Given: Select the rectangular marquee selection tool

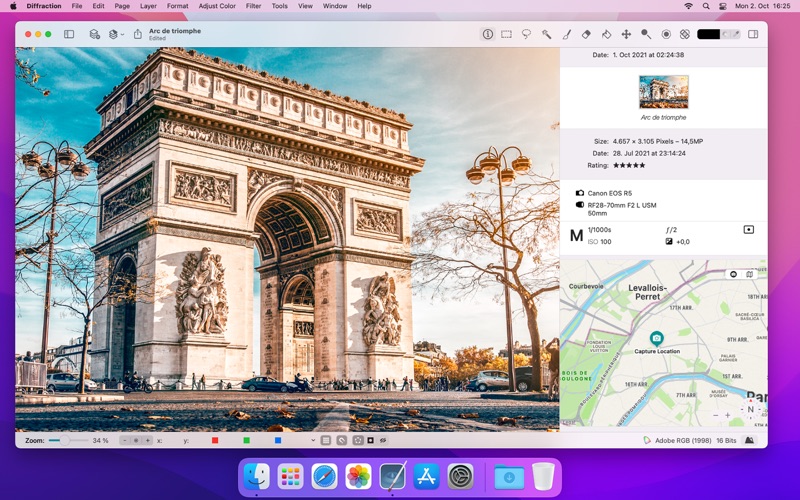Looking at the screenshot, I should [507, 34].
